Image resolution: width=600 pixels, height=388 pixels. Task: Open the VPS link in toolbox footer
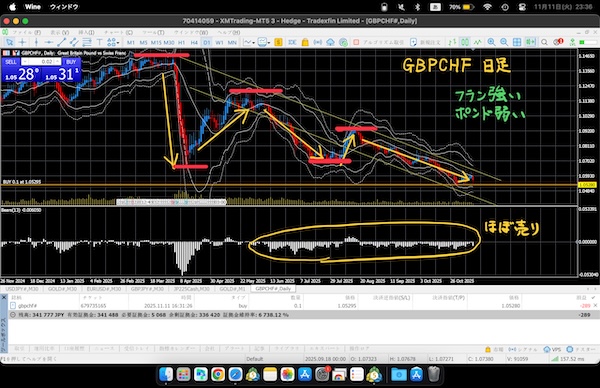552,349
